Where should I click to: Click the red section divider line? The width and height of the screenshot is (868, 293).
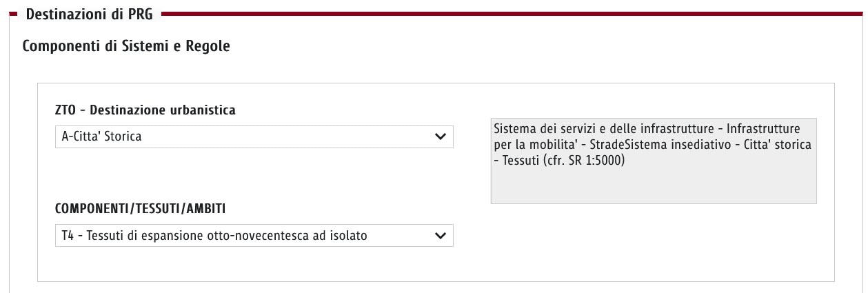tap(510, 12)
